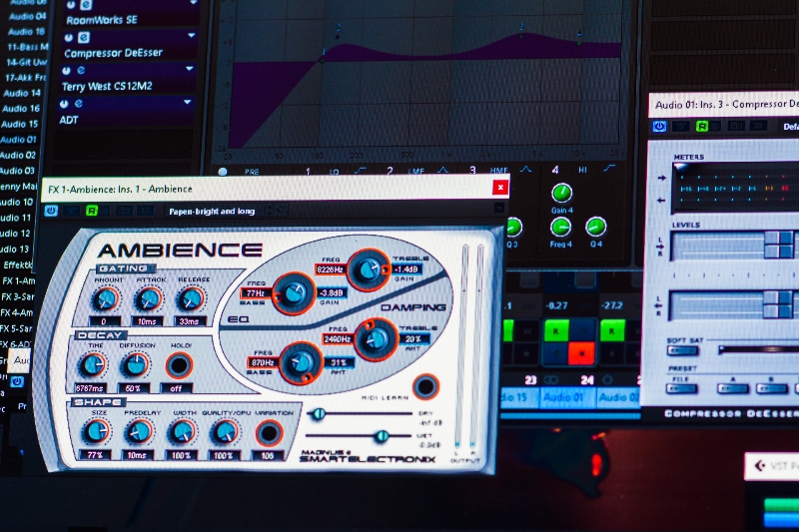Click the Soft Sat button in Compressor DeEsser
Screen dimensions: 799x532
[682, 350]
